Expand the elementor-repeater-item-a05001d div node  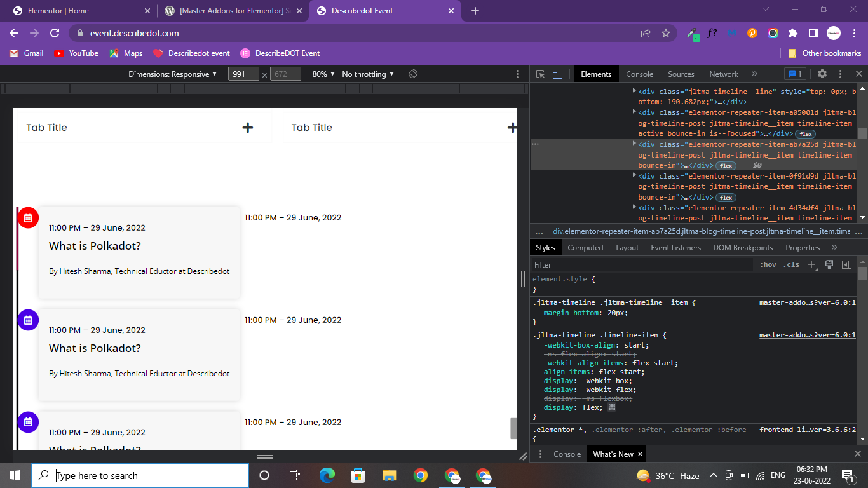tap(634, 112)
